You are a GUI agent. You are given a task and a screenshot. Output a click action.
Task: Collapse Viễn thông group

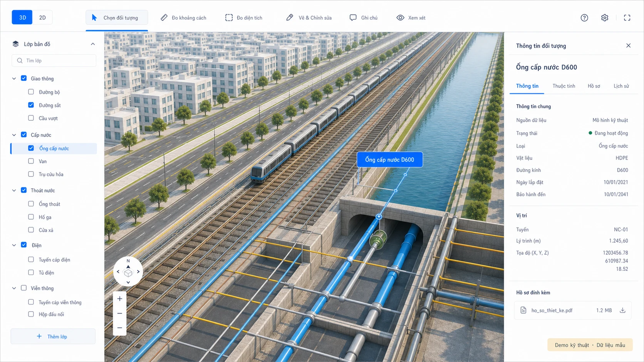coord(14,288)
